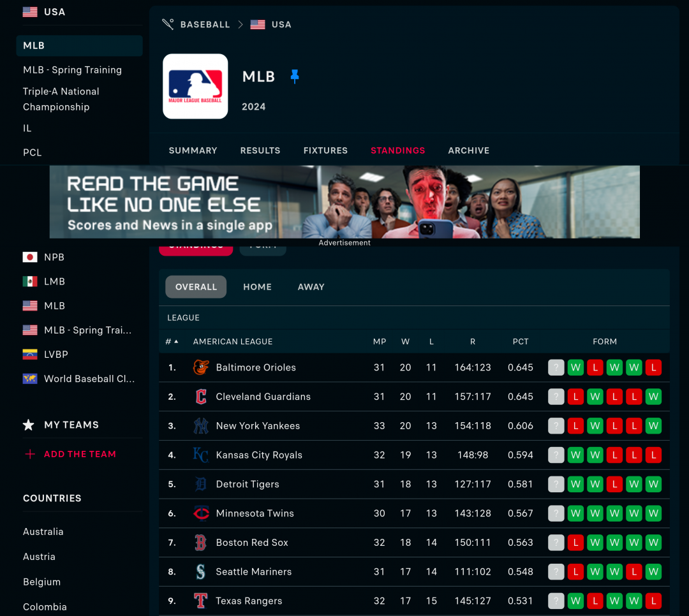Select MLB in the USA sidebar list
This screenshot has height=616, width=689.
[x=80, y=46]
